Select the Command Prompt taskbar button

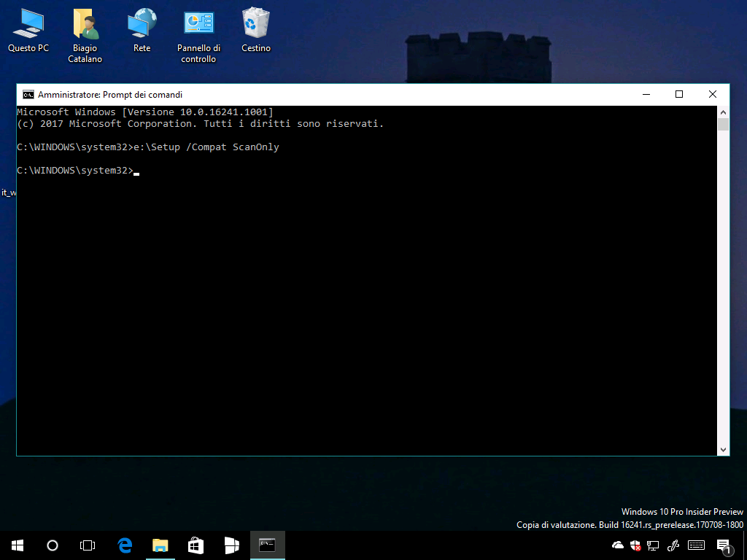click(x=267, y=545)
